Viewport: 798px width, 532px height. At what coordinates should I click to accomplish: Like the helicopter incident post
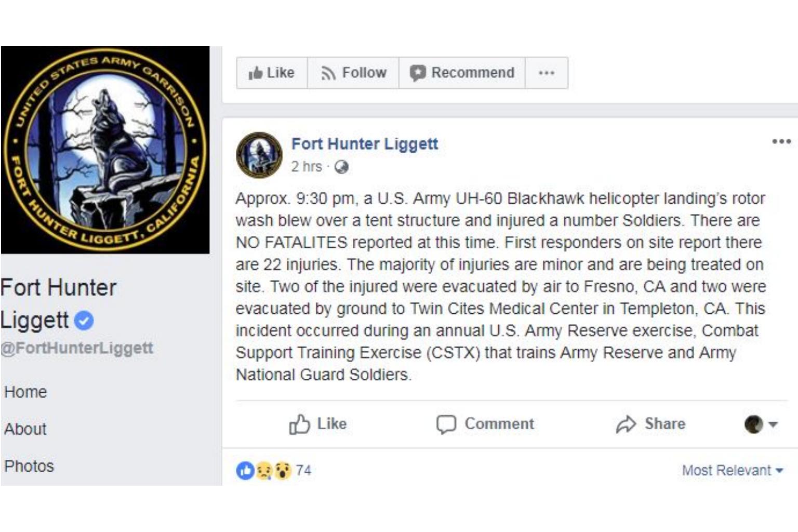click(318, 424)
